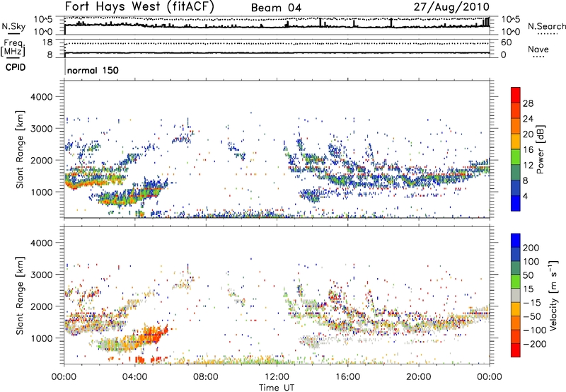Screen dimensions: 566x392
Task: Click the '16' label on the power colorbar
Action: point(528,150)
